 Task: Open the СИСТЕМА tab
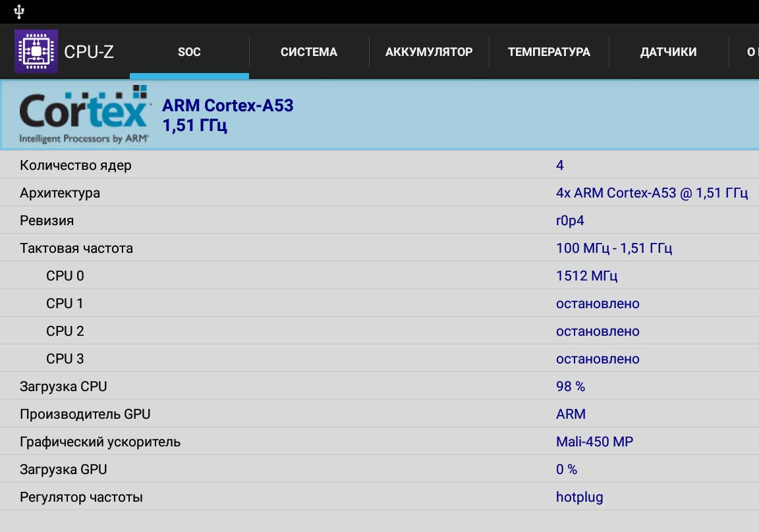(308, 52)
